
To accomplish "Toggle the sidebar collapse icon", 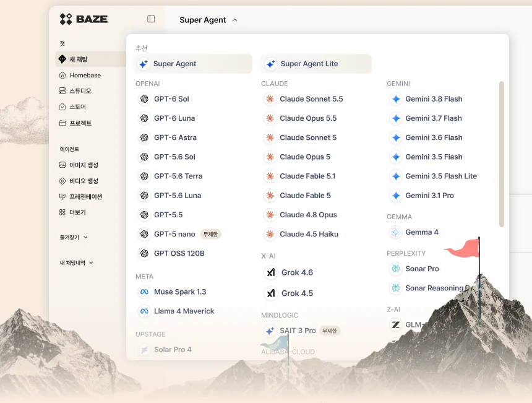I will coord(151,19).
